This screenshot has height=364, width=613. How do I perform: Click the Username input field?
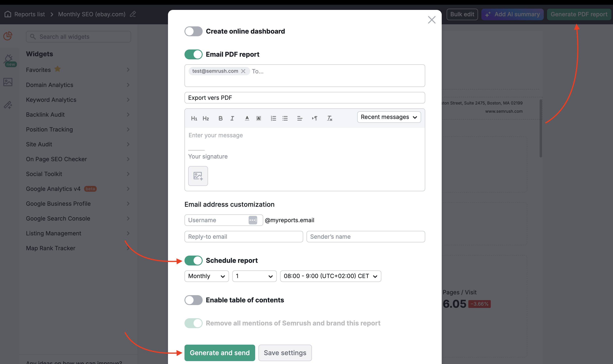pos(217,220)
